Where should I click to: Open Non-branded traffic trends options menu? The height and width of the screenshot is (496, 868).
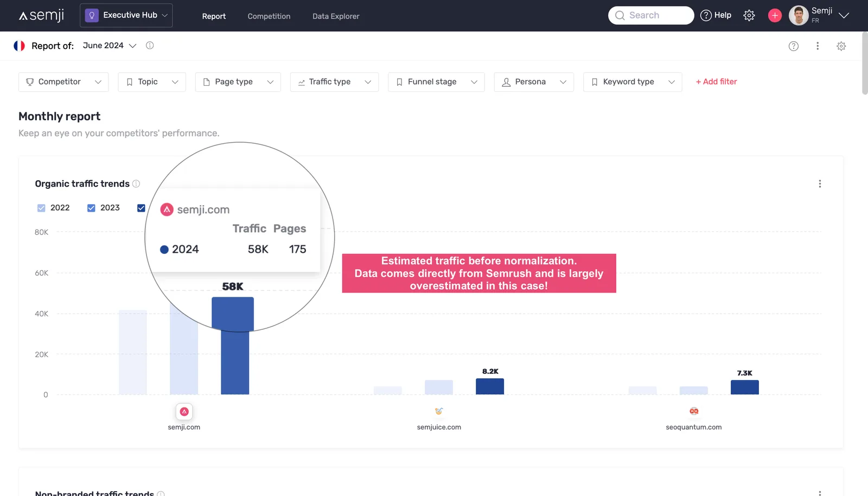[x=820, y=493]
